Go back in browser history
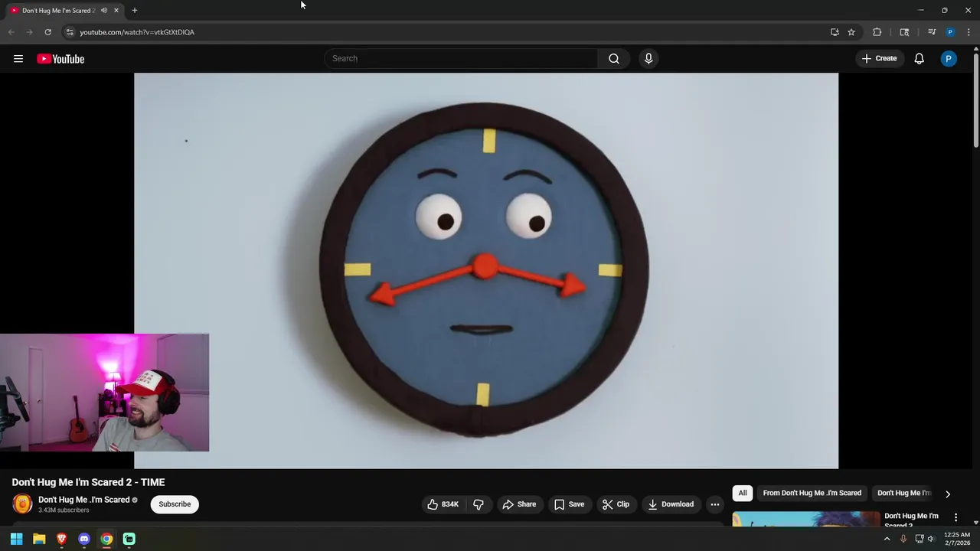Viewport: 980px width, 551px height. tap(11, 32)
